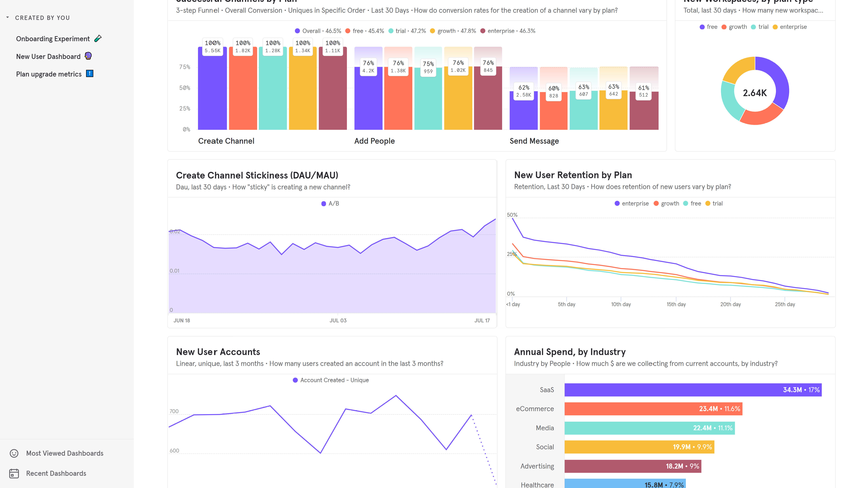Select the 76% 4.2K Add People bar
868x488 pixels.
pos(368,98)
